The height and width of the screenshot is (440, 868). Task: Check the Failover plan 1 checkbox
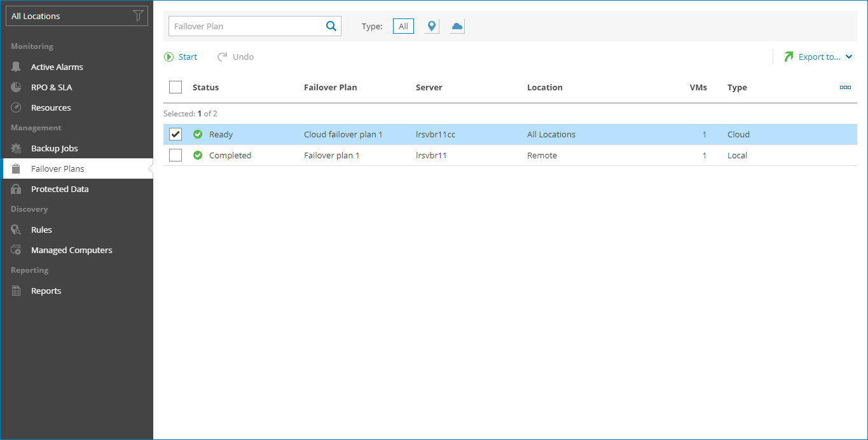[176, 155]
